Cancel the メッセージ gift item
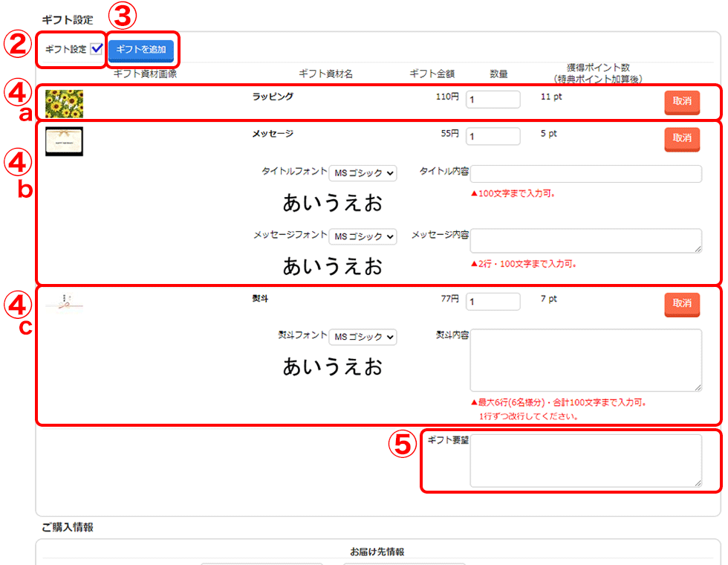728x565 pixels. 681,138
